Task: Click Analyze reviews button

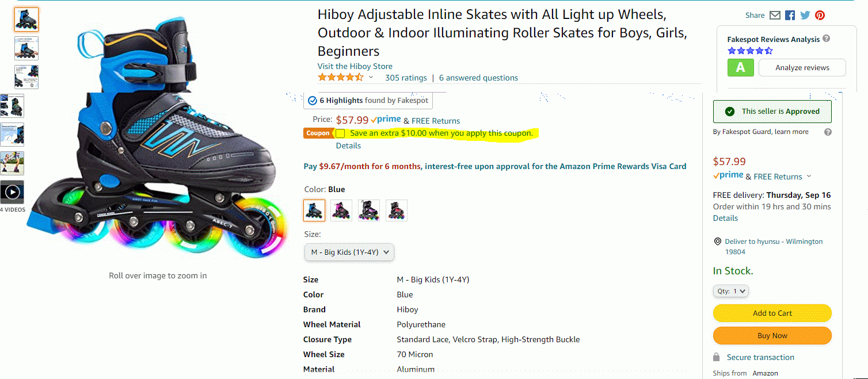Action: click(802, 67)
